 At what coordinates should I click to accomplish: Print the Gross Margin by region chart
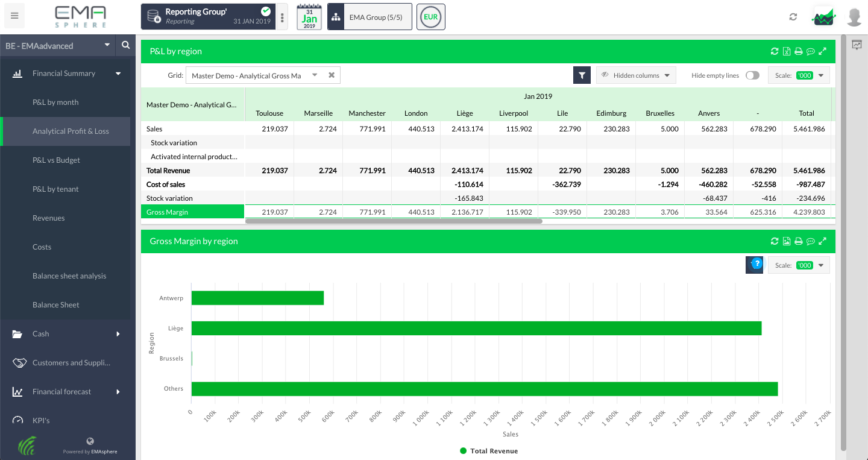click(x=799, y=241)
